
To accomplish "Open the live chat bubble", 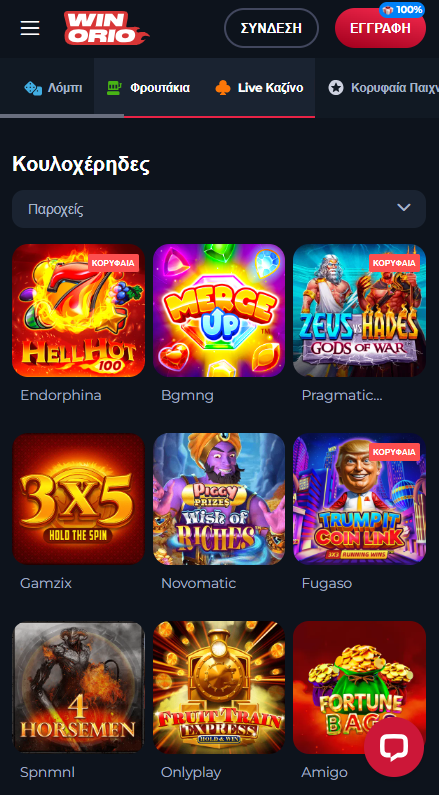I will click(394, 747).
